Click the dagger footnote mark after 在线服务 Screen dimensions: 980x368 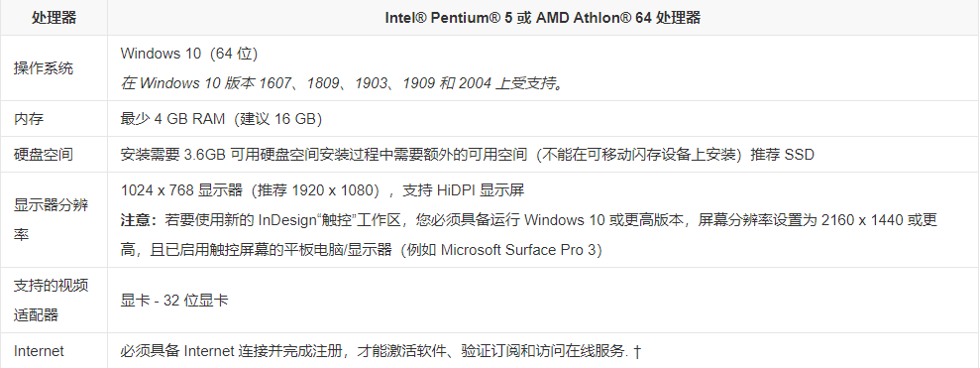click(x=636, y=351)
